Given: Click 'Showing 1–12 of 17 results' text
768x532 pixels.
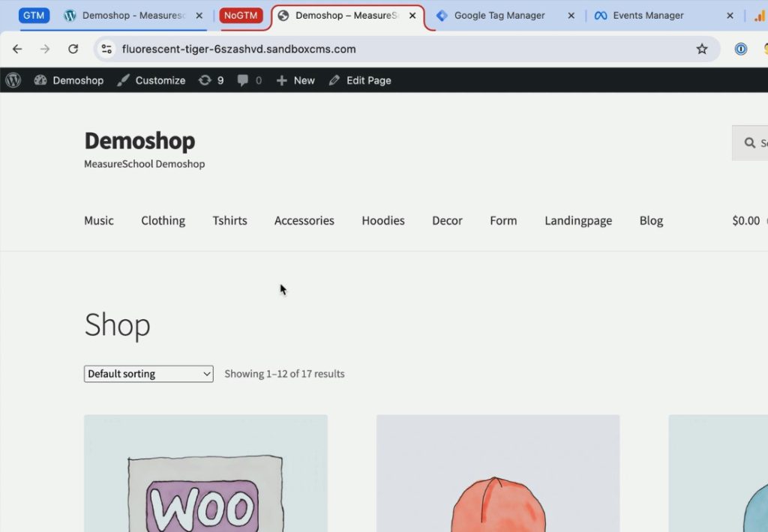Looking at the screenshot, I should [284, 374].
